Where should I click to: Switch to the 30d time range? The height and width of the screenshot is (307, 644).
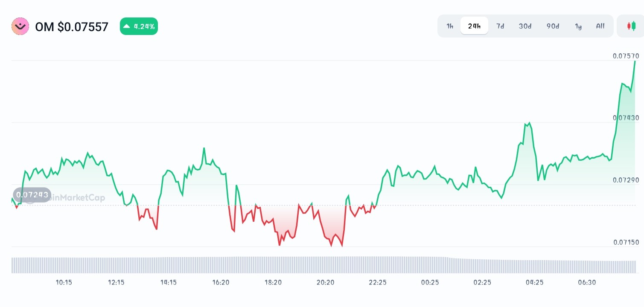525,26
